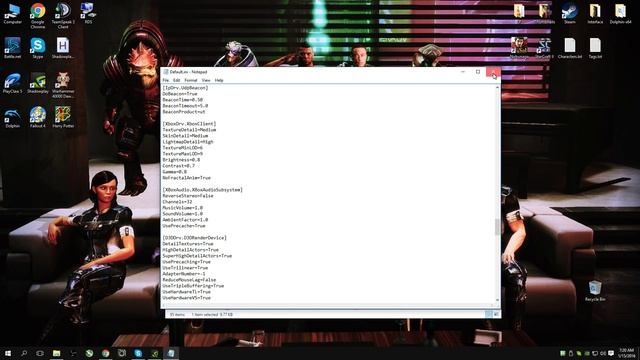The image size is (640, 360).
Task: Open Notepad File menu
Action: (166, 80)
